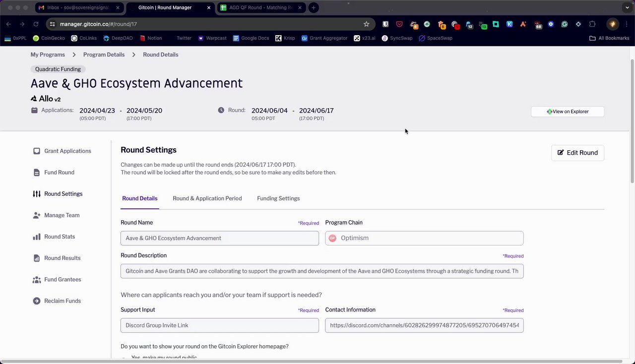Click the Contact Information Discord URL field
The height and width of the screenshot is (364, 635).
point(424,325)
